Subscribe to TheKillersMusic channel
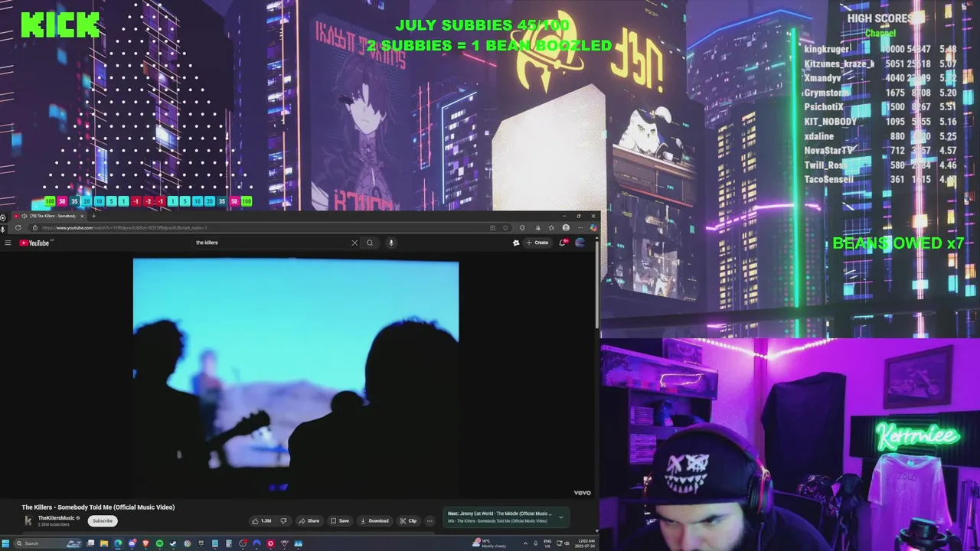This screenshot has height=551, width=980. [103, 521]
